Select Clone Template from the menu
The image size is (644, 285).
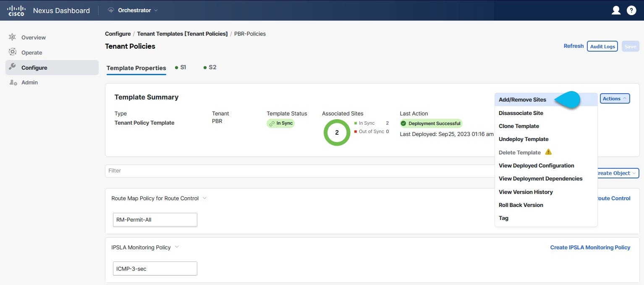(546, 126)
